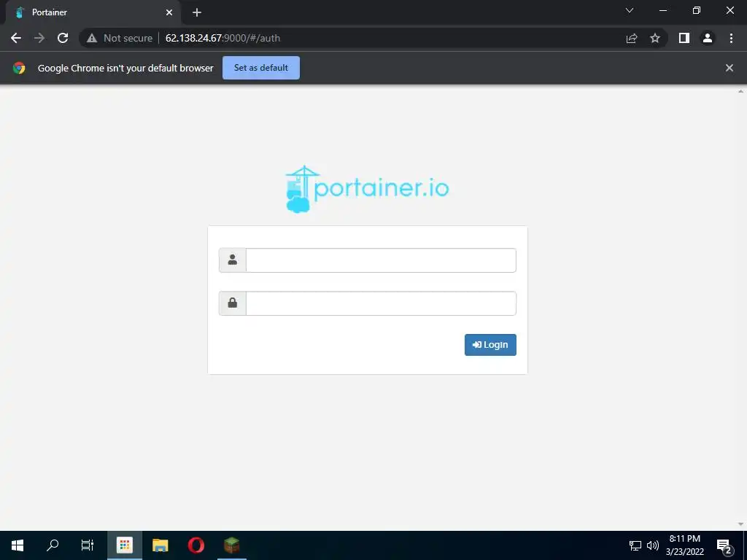The width and height of the screenshot is (747, 560).
Task: Open File Explorer from the taskbar
Action: [160, 545]
